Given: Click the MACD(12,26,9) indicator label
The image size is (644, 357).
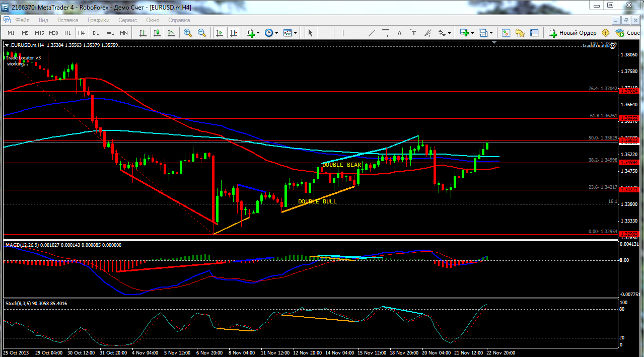Looking at the screenshot, I should [x=22, y=245].
